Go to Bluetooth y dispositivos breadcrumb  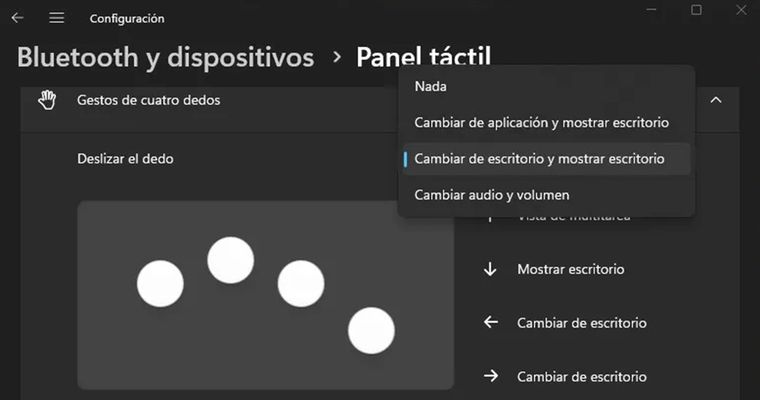pos(165,58)
